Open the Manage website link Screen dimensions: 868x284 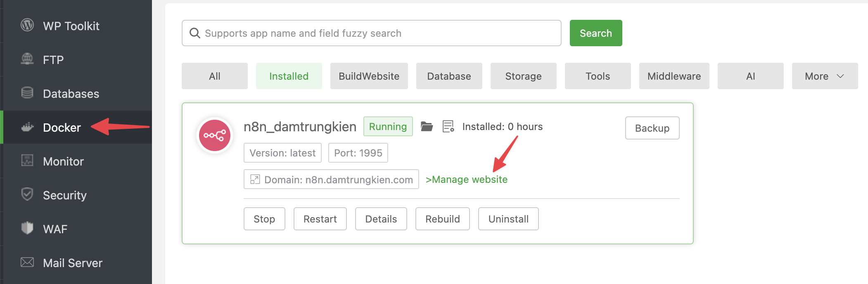point(467,180)
